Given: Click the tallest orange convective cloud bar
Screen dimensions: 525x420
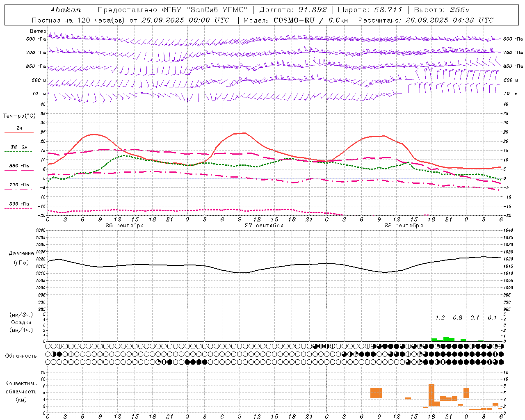Looking at the screenshot, I should click(x=431, y=395).
